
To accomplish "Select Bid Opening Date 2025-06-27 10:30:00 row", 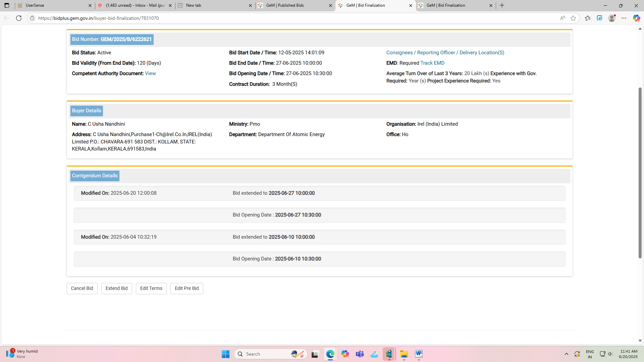I will pos(320,215).
